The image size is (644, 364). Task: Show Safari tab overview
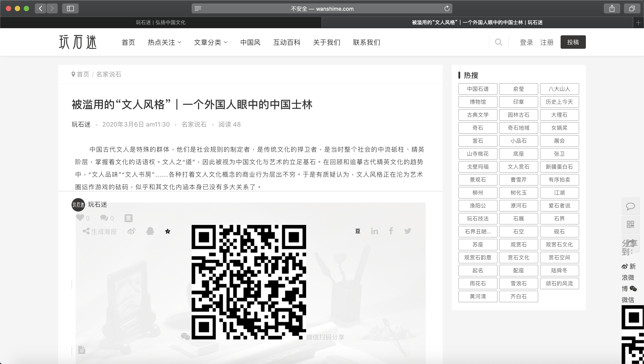pyautogui.click(x=632, y=8)
